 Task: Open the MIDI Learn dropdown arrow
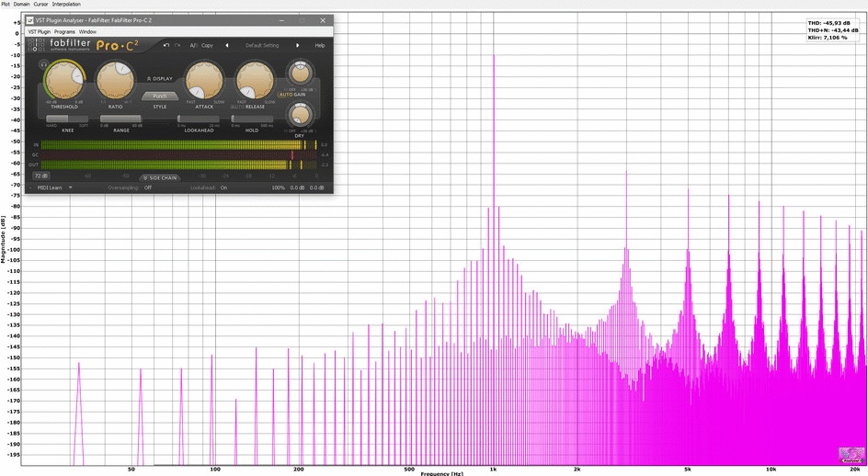pos(70,187)
